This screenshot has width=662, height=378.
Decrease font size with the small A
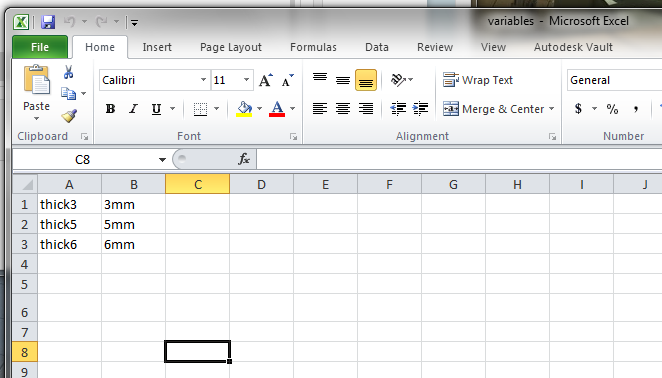[x=288, y=80]
